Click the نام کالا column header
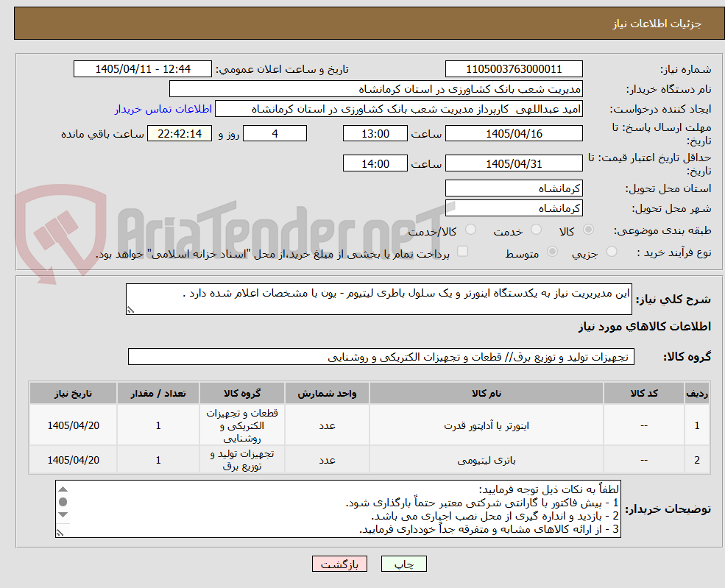Image resolution: width=725 pixels, height=588 pixels. [x=487, y=394]
